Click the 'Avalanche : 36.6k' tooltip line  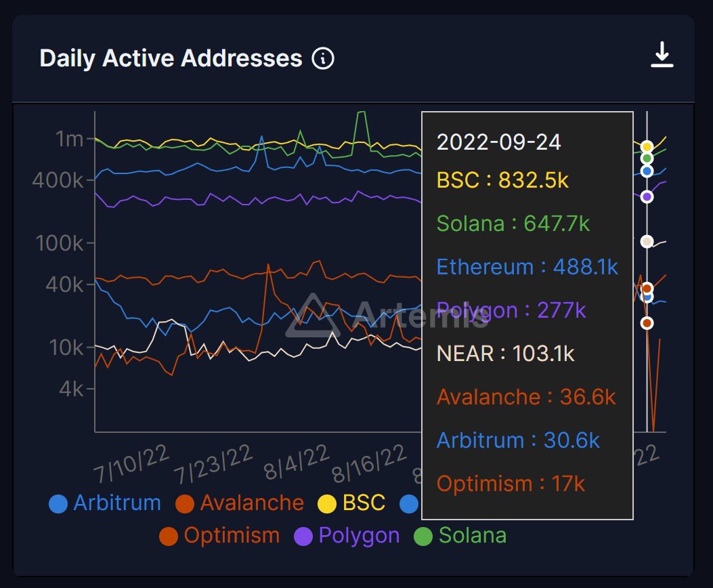526,396
